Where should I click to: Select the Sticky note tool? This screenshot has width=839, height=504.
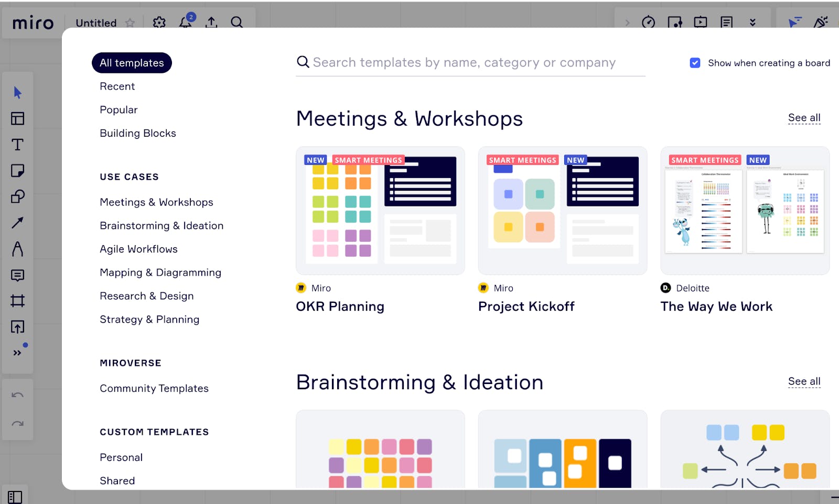click(x=17, y=171)
